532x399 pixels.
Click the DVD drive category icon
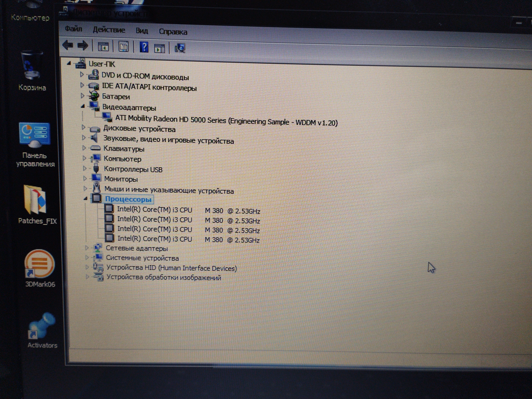click(x=94, y=75)
